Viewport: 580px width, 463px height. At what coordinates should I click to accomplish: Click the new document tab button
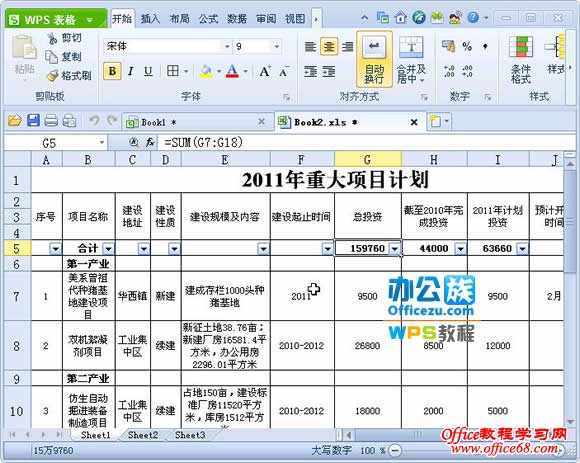click(435, 121)
